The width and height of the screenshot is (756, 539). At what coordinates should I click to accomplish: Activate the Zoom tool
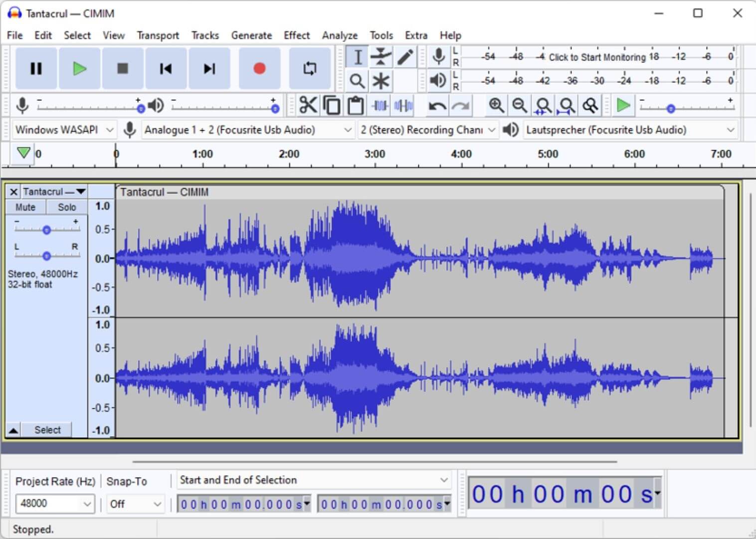(x=357, y=80)
